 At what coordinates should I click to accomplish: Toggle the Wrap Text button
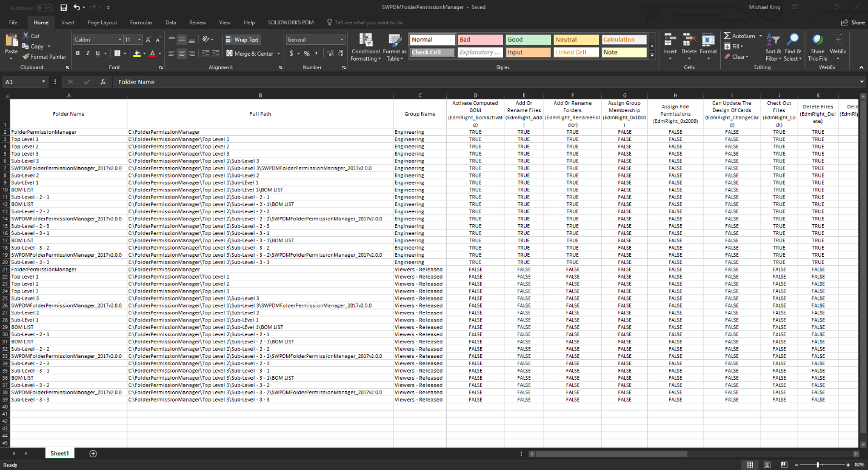(x=242, y=39)
